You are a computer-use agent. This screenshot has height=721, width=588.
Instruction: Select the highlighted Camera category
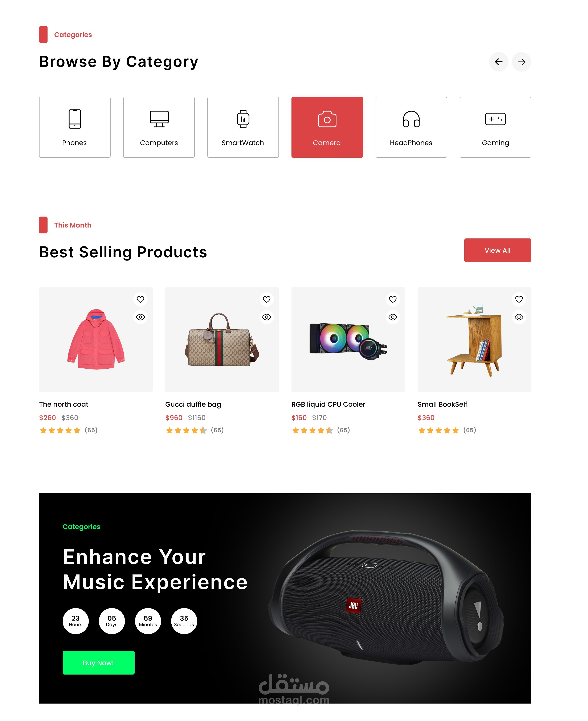tap(327, 127)
